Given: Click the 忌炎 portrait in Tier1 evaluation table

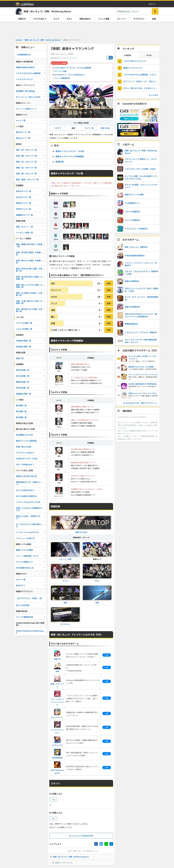Looking at the screenshot, I should pos(59,365).
